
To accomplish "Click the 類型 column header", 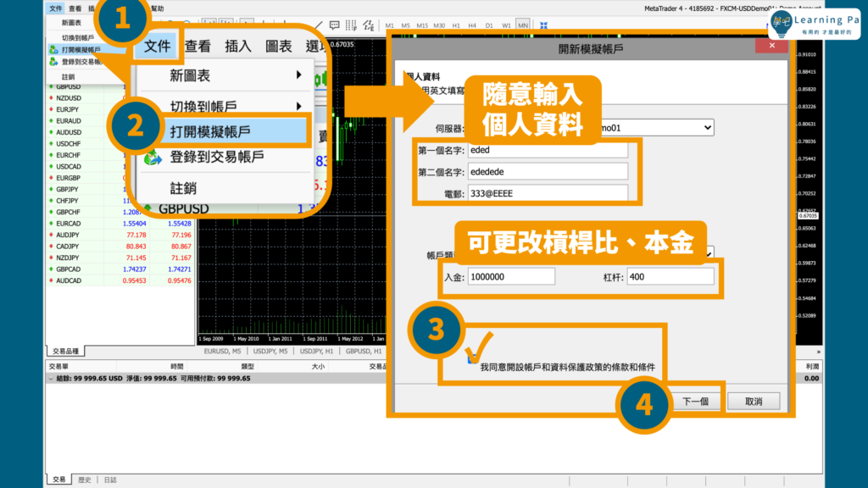I will click(248, 366).
